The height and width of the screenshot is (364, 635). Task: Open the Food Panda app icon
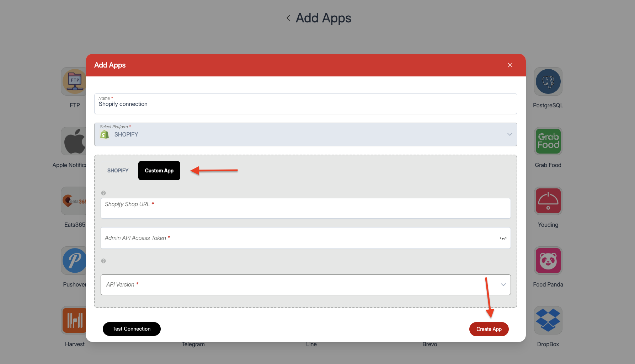548,261
